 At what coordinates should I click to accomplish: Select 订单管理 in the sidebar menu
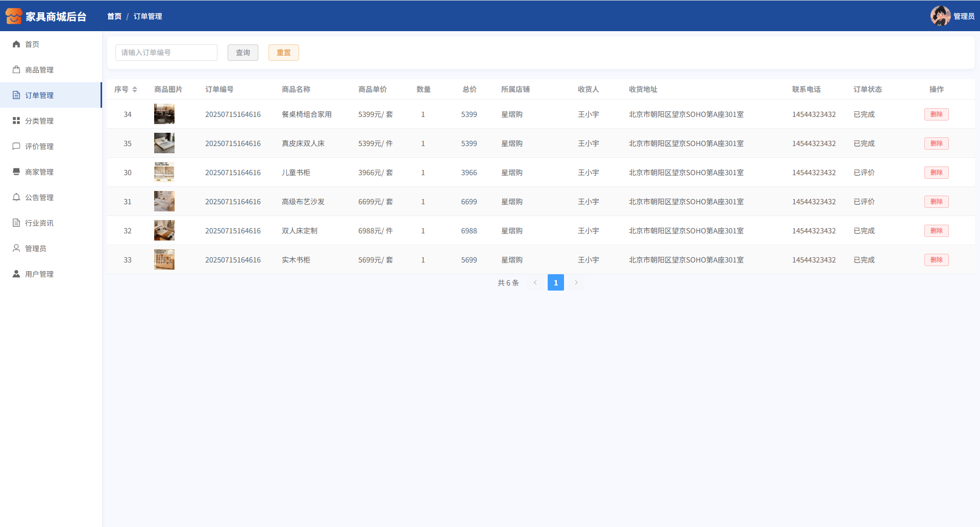point(39,95)
